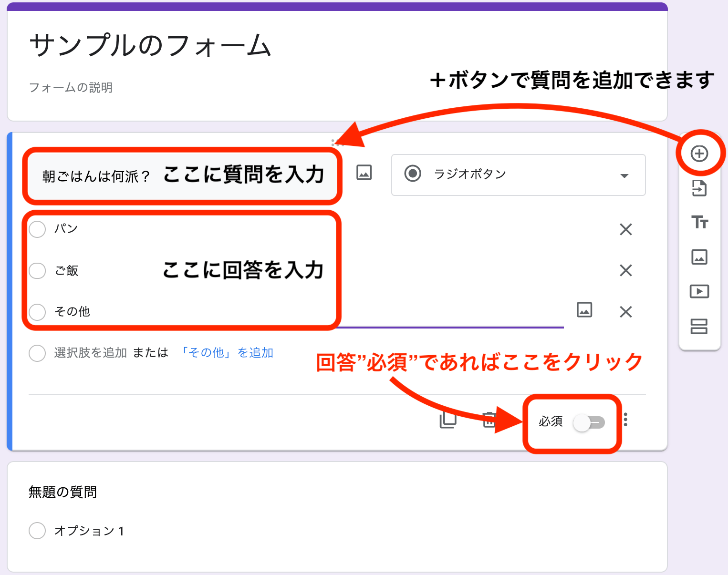
Task: Attach an image to the question 朝ごはんは何派？
Action: 363,173
